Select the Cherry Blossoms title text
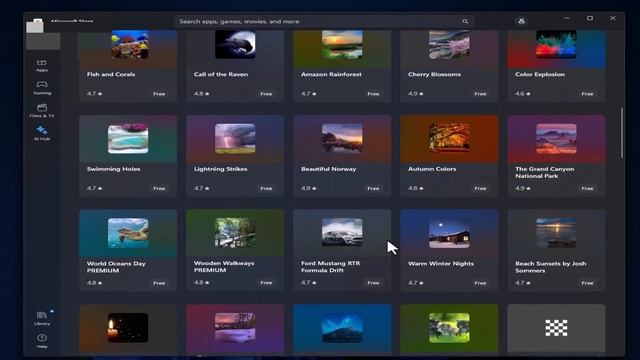This screenshot has width=640, height=360. click(x=434, y=74)
